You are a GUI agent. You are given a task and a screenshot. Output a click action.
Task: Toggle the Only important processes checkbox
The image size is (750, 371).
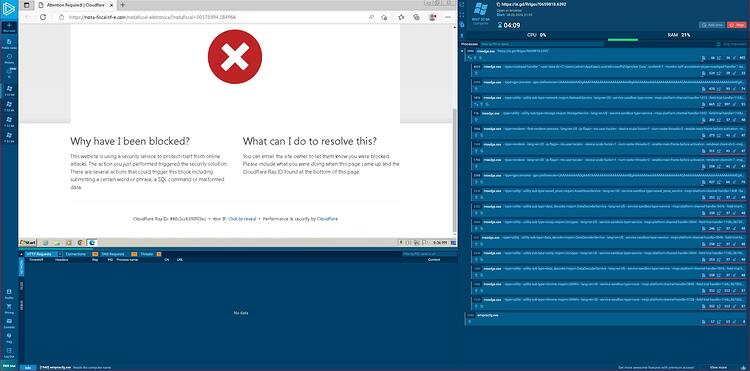(718, 44)
